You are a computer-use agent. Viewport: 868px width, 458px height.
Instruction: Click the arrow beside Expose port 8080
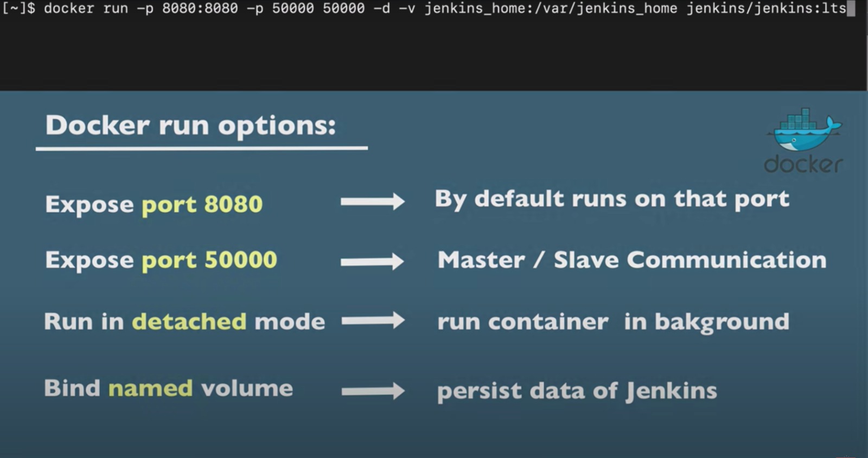(x=372, y=202)
